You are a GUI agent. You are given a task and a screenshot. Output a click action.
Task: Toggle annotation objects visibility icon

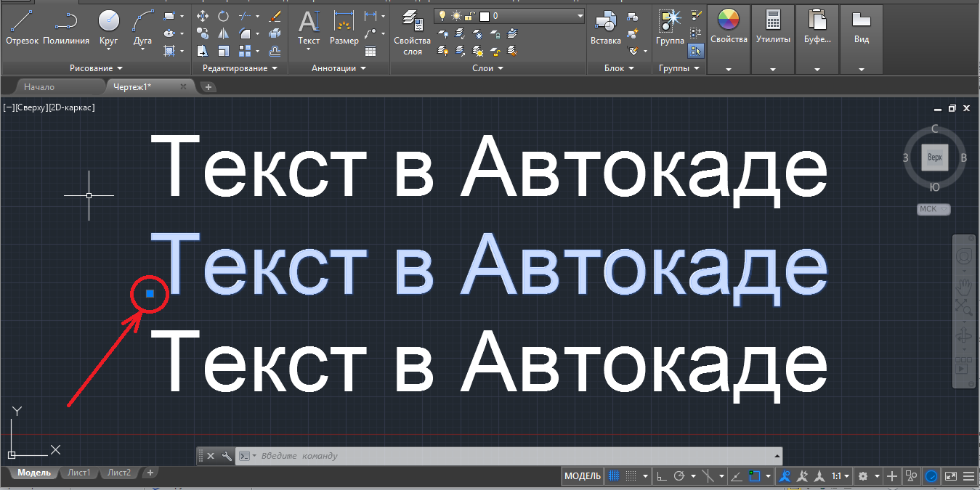click(785, 476)
